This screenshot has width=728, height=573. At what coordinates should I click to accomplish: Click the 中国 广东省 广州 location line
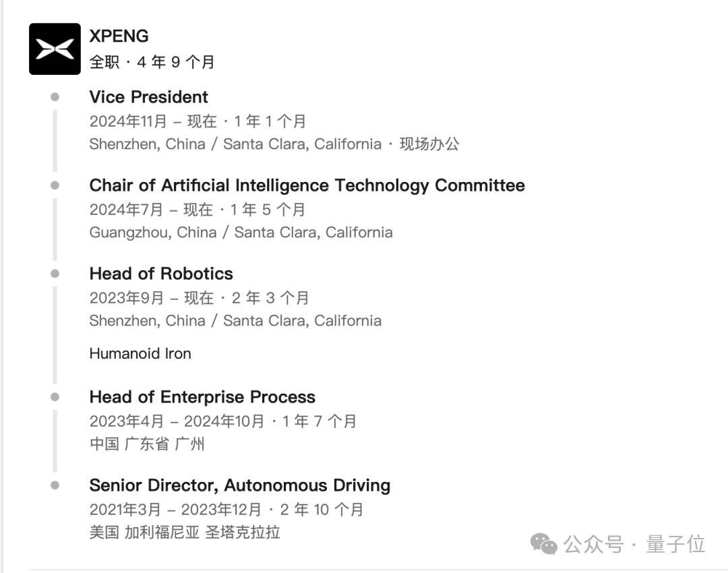[x=147, y=444]
